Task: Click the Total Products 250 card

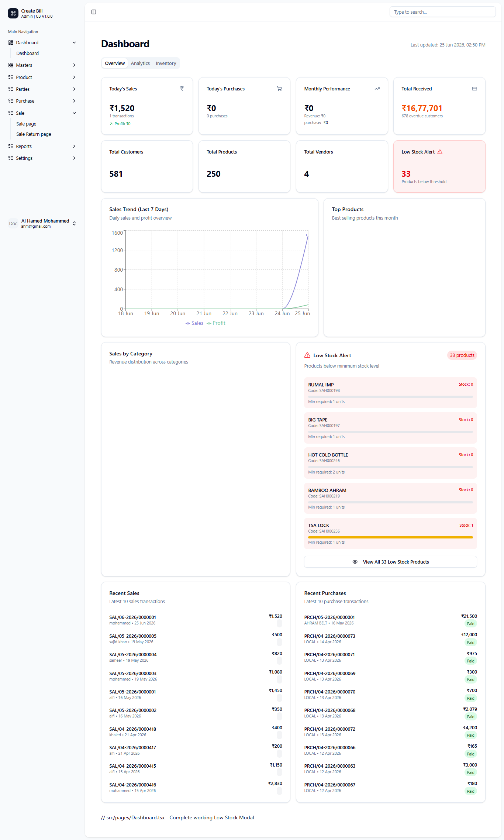Action: point(244,166)
